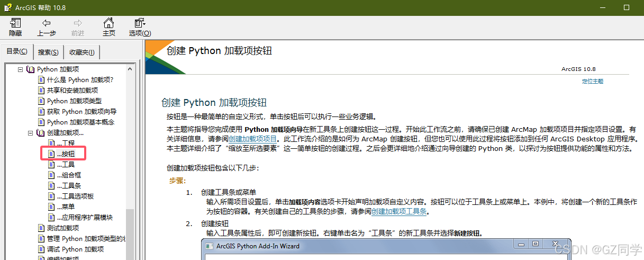Collapse the 创建加载项... tree node

[x=31, y=133]
